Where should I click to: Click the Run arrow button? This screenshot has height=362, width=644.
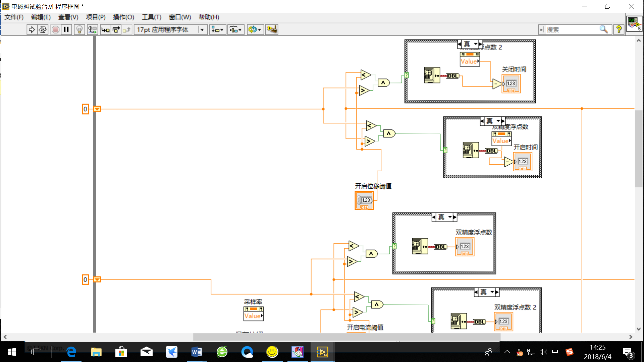click(32, 30)
